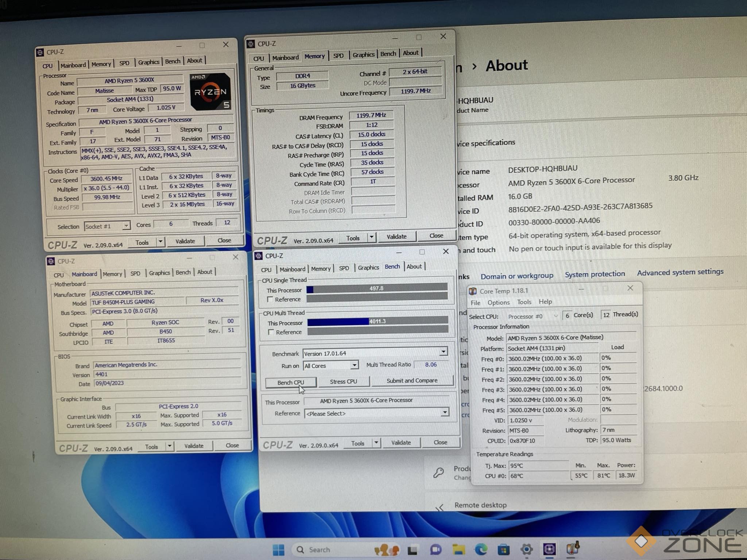
Task: Switch to SPD tab in Memory window
Action: (338, 56)
